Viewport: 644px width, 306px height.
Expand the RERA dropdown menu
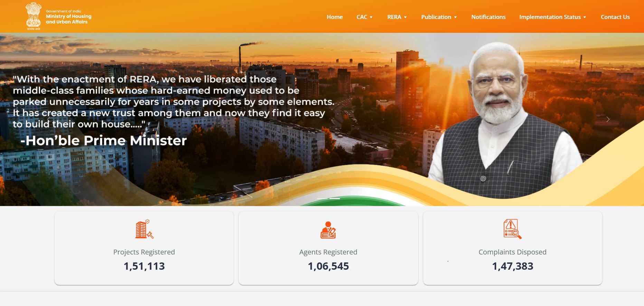click(397, 17)
